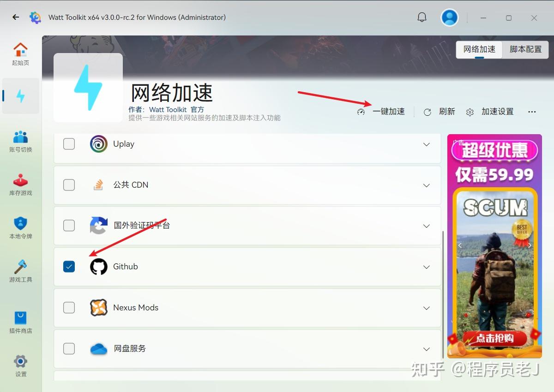The height and width of the screenshot is (392, 554).
Task: Switch to the 脚本配置 tab
Action: (x=525, y=49)
